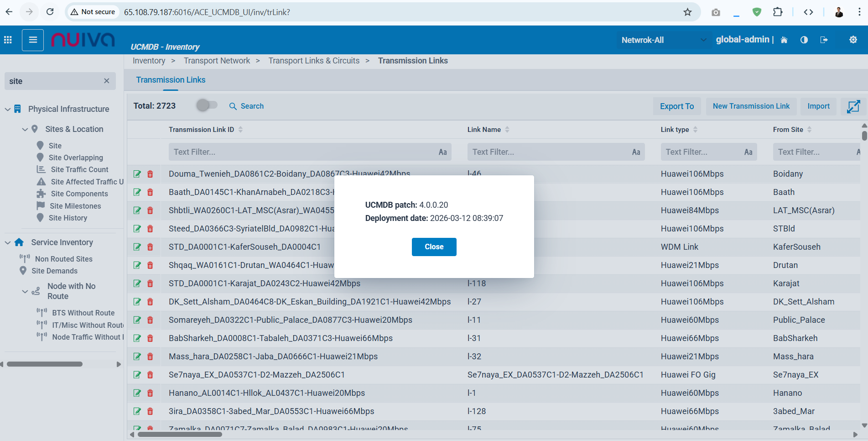The height and width of the screenshot is (441, 868).
Task: Delete the Douma_Twenieh transmission link row
Action: click(150, 174)
